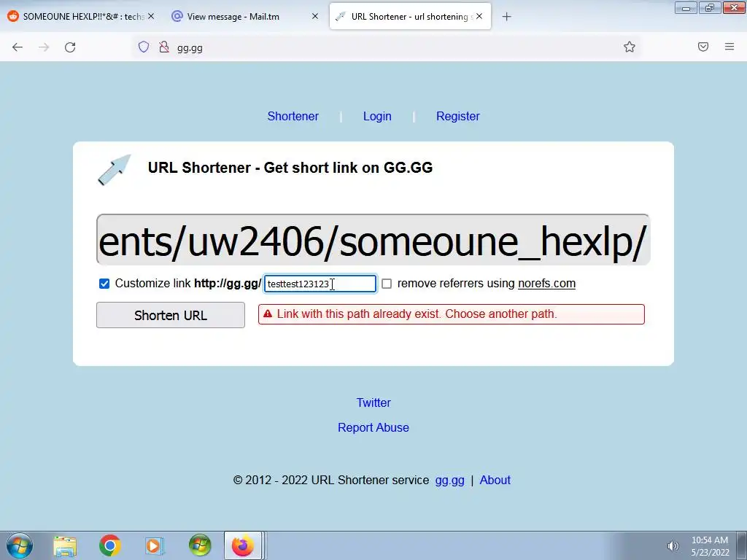Click the heading URL Shortener - Get short link

point(290,168)
